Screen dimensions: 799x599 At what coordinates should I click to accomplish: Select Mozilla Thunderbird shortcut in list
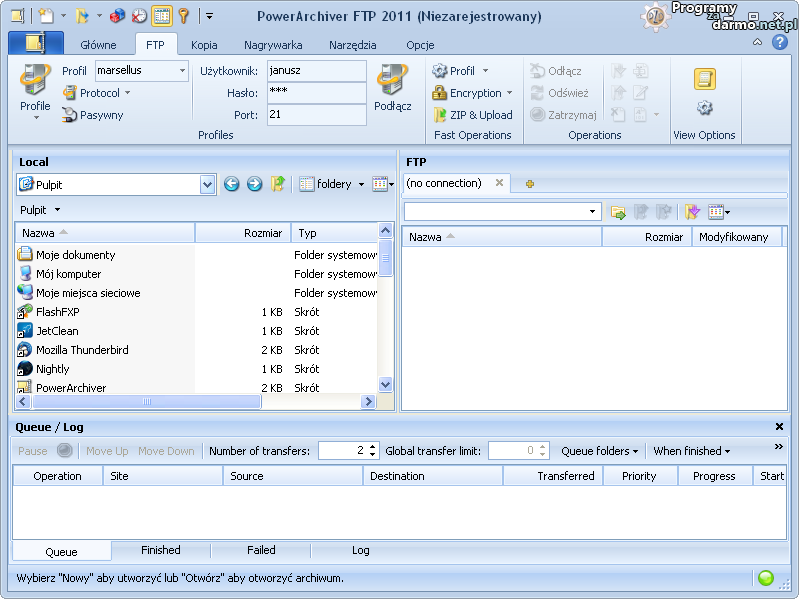[82, 350]
